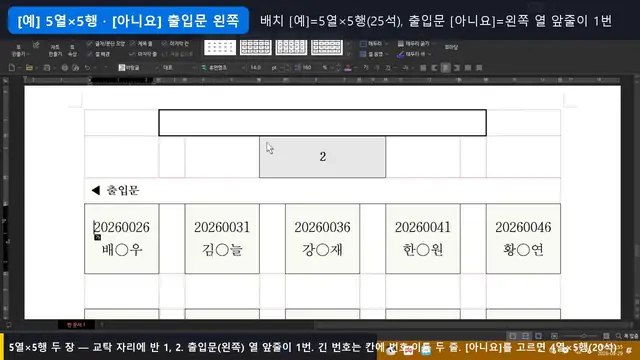This screenshot has width=640, height=360.
Task: Click the cell 20260046 황○연
Action: coord(523,239)
